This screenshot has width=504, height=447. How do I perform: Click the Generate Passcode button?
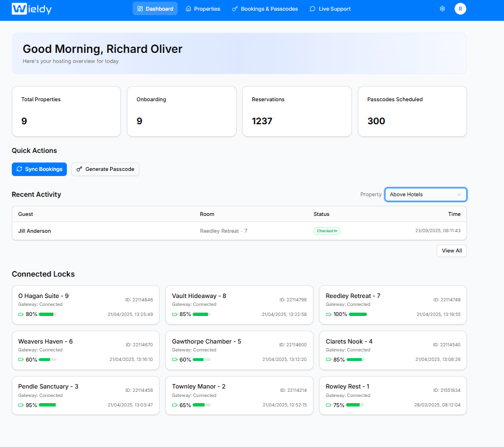[105, 169]
